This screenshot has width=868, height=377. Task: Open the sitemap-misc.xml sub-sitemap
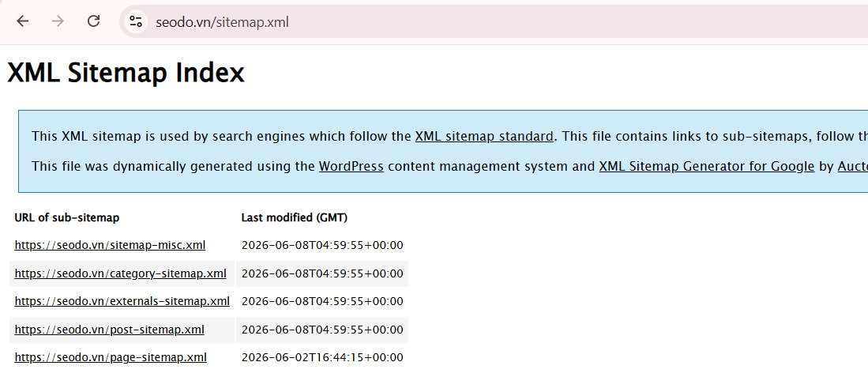click(110, 245)
